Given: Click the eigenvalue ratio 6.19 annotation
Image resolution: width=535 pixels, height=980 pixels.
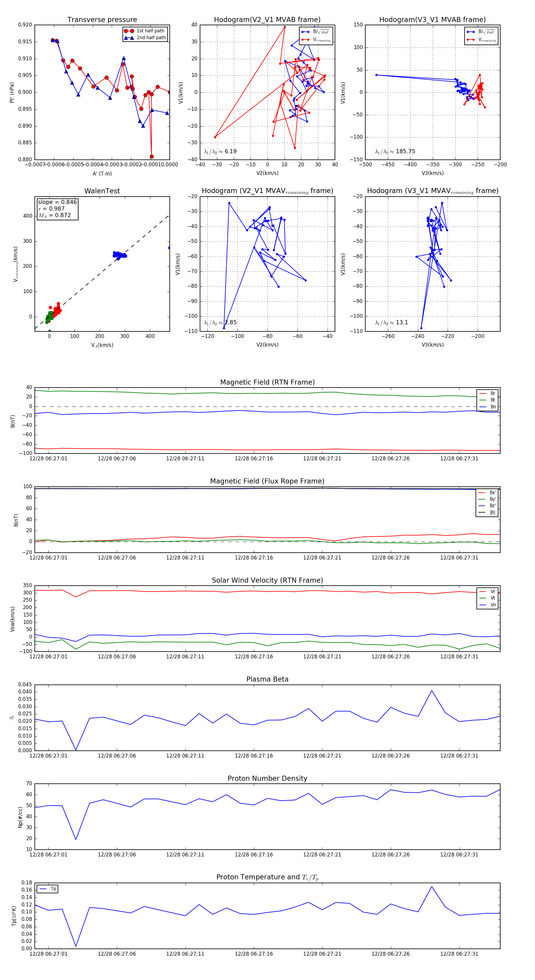Looking at the screenshot, I should pyautogui.click(x=220, y=151).
